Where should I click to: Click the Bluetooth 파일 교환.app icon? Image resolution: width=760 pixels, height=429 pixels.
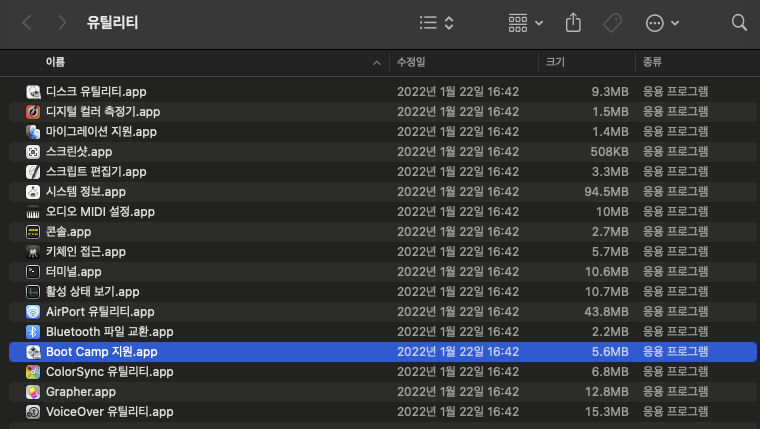(x=33, y=332)
